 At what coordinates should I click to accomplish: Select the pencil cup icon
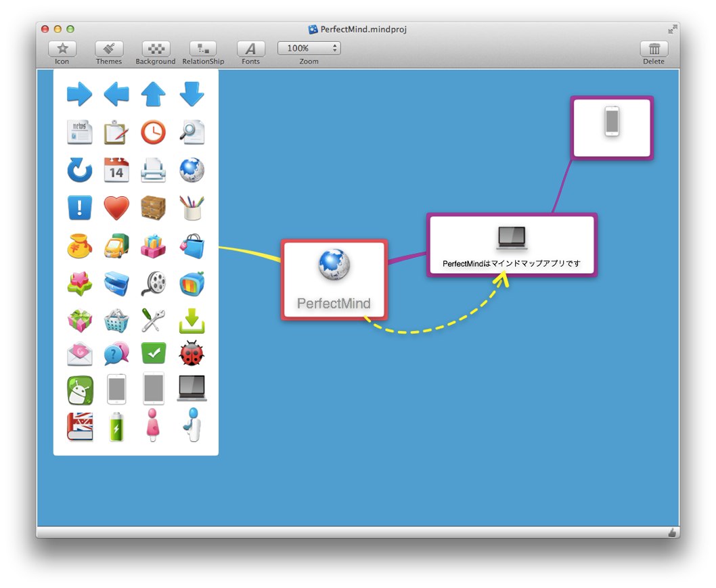pos(192,208)
